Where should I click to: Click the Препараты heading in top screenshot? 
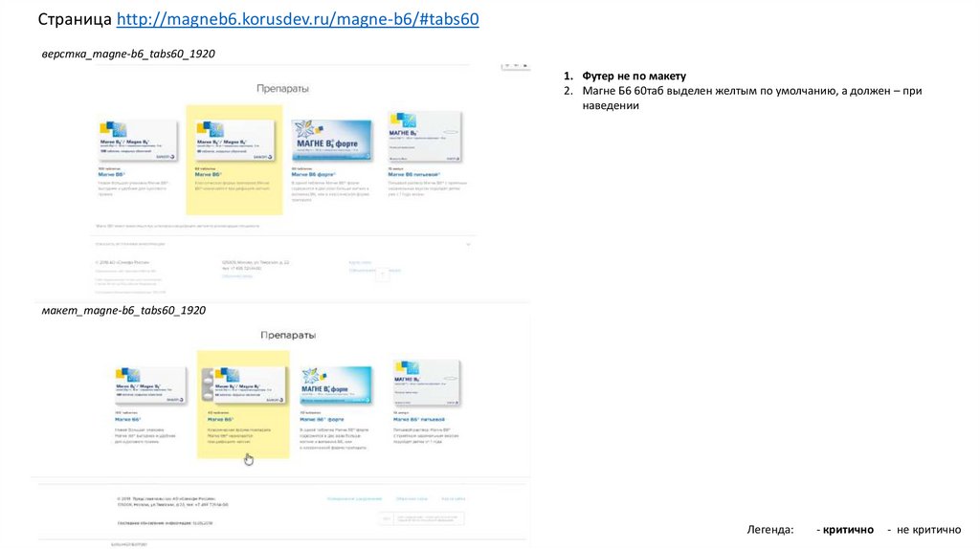(x=282, y=88)
